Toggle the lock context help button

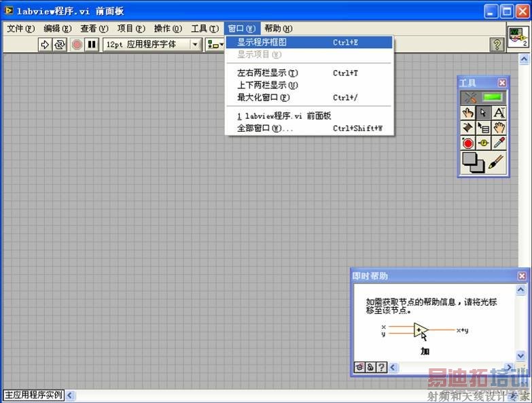click(370, 367)
